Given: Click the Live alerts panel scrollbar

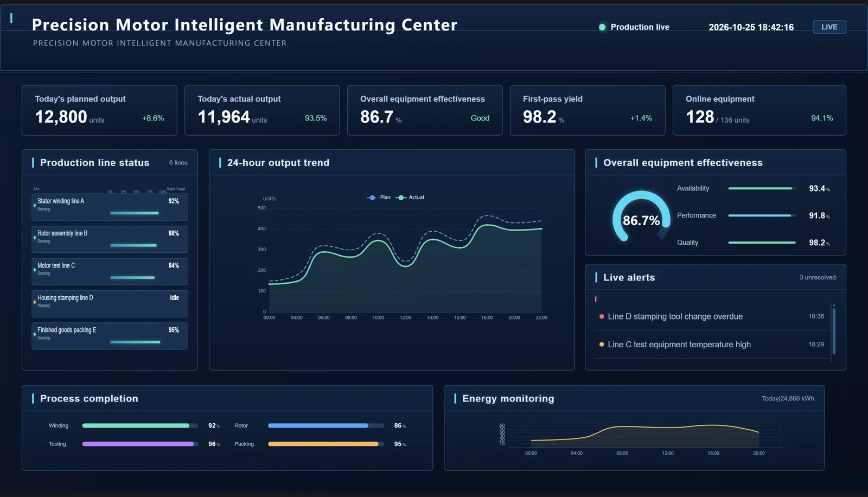Looking at the screenshot, I should pyautogui.click(x=834, y=331).
